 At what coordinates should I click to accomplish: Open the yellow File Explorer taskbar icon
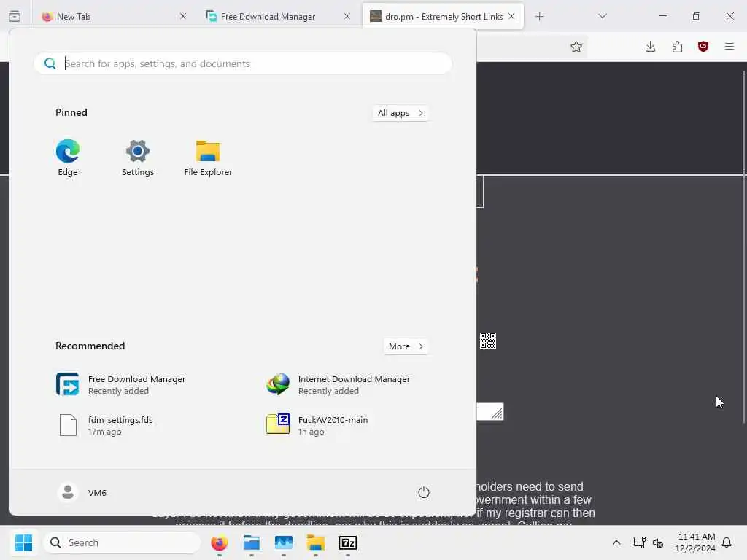pyautogui.click(x=315, y=542)
